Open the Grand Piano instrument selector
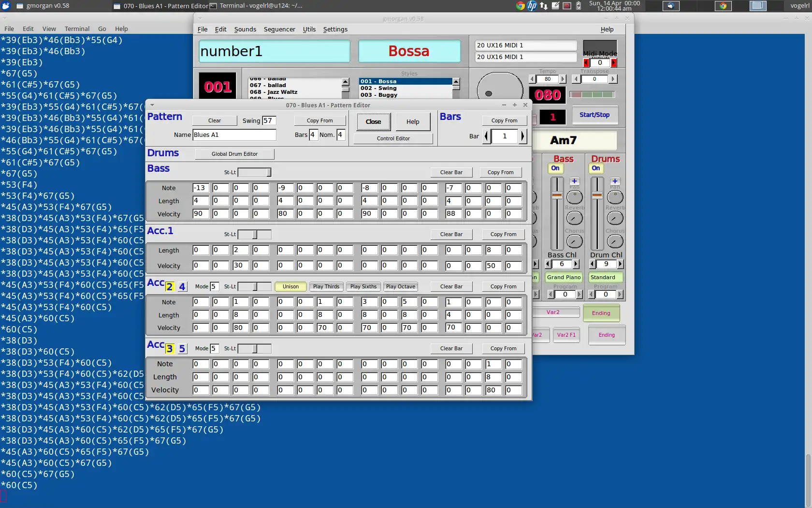This screenshot has height=508, width=812. 564,277
